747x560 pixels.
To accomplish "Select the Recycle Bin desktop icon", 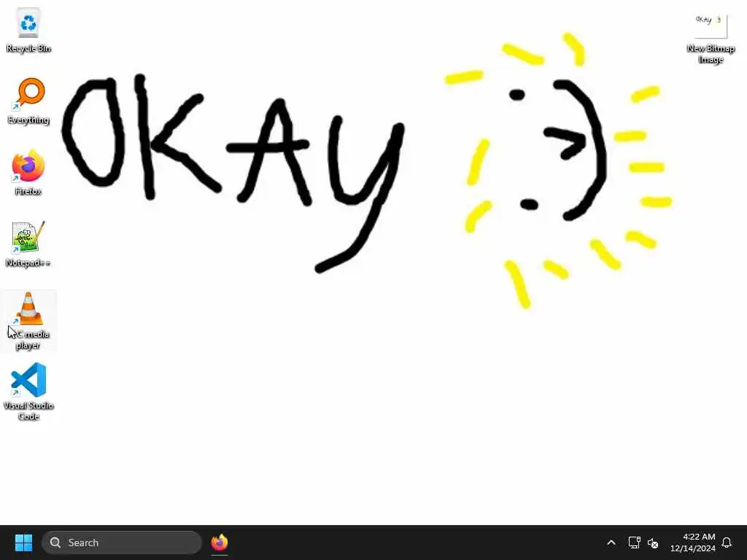I will (28, 31).
